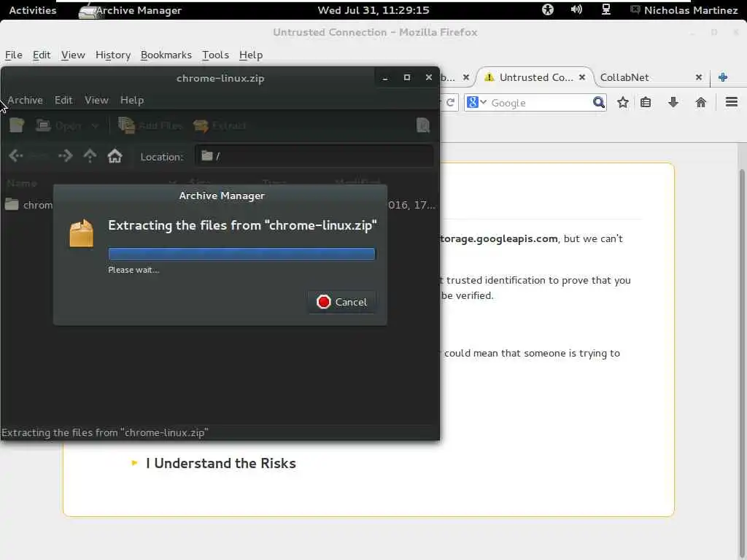Go back in archive navigation
This screenshot has width=747, height=560.
pos(16,156)
